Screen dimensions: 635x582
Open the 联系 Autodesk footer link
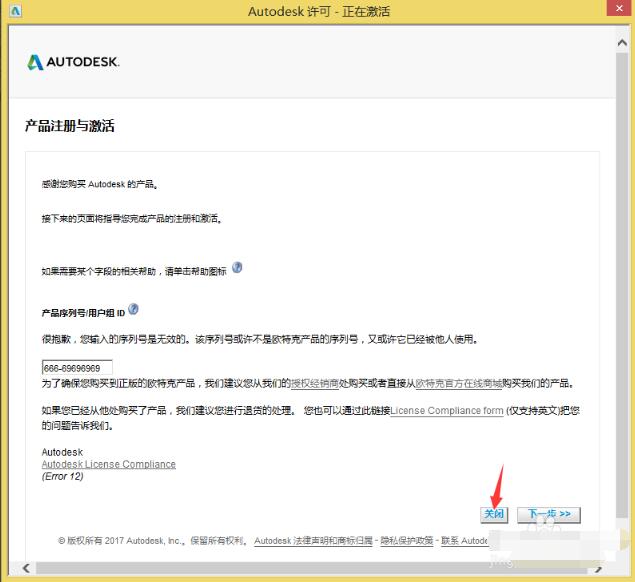[465, 541]
